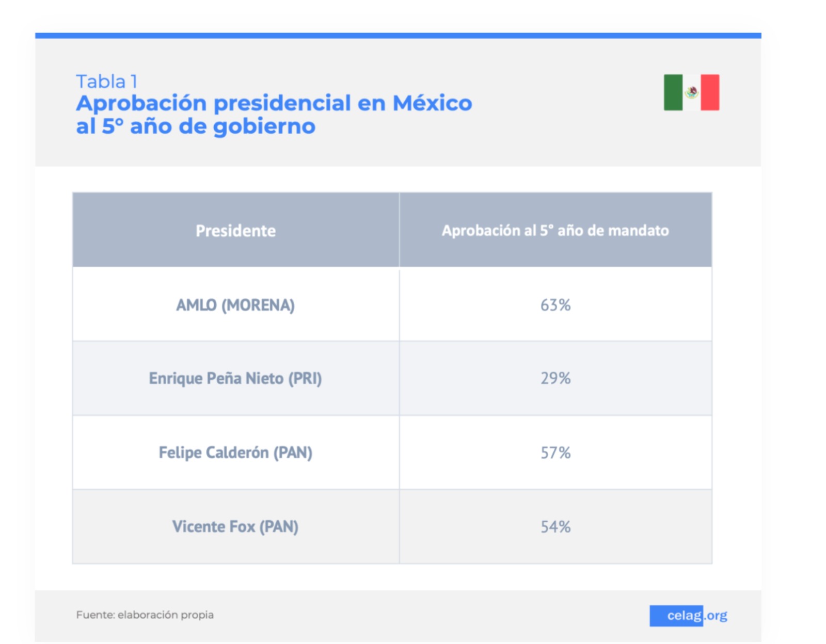Click the 29% approval value

555,378
